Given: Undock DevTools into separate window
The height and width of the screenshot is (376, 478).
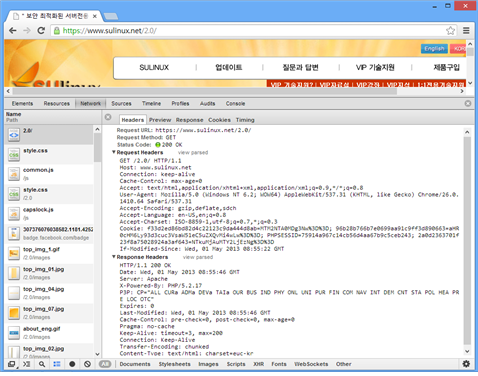Looking at the screenshot, I should tap(11, 364).
